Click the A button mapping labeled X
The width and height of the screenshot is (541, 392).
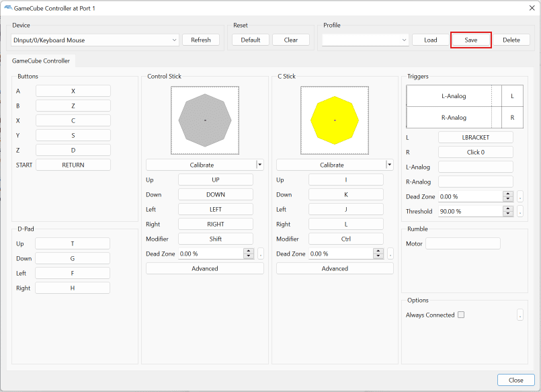pyautogui.click(x=73, y=91)
